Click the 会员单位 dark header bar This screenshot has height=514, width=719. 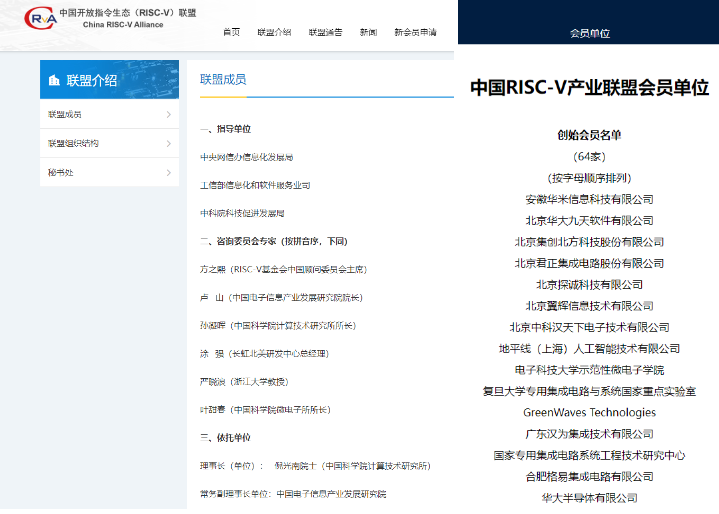coord(589,33)
